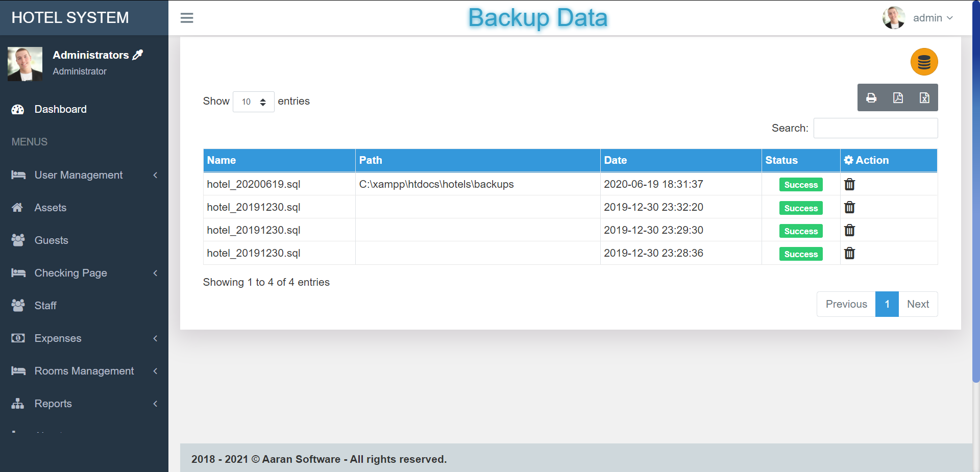Click the pencil icon beside Administrators
The image size is (980, 472).
pos(138,55)
